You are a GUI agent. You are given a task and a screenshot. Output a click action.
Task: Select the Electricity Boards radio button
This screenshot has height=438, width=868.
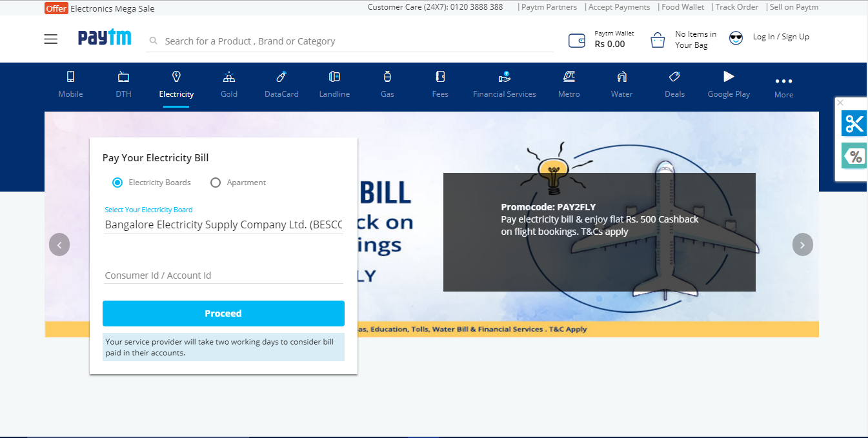(117, 183)
